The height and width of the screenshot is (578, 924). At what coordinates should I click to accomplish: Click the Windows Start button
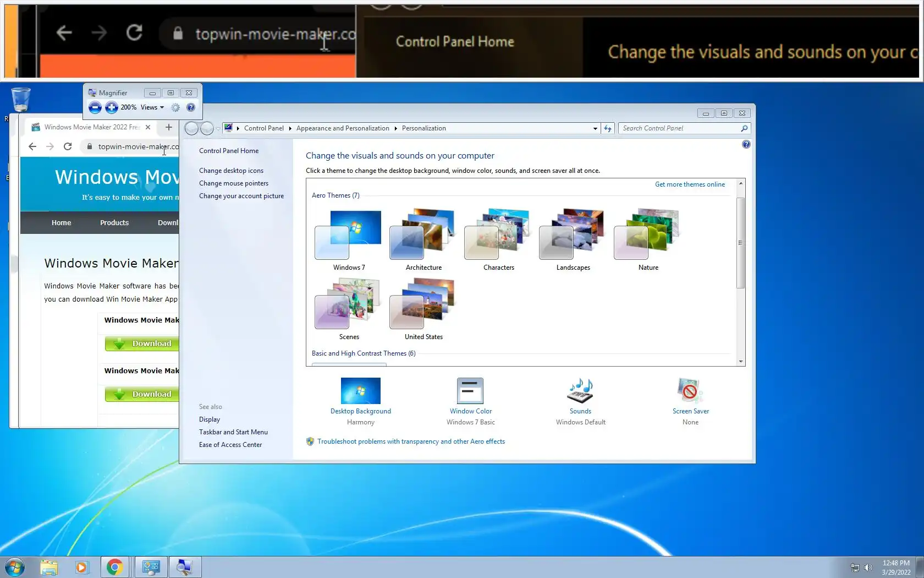(14, 567)
